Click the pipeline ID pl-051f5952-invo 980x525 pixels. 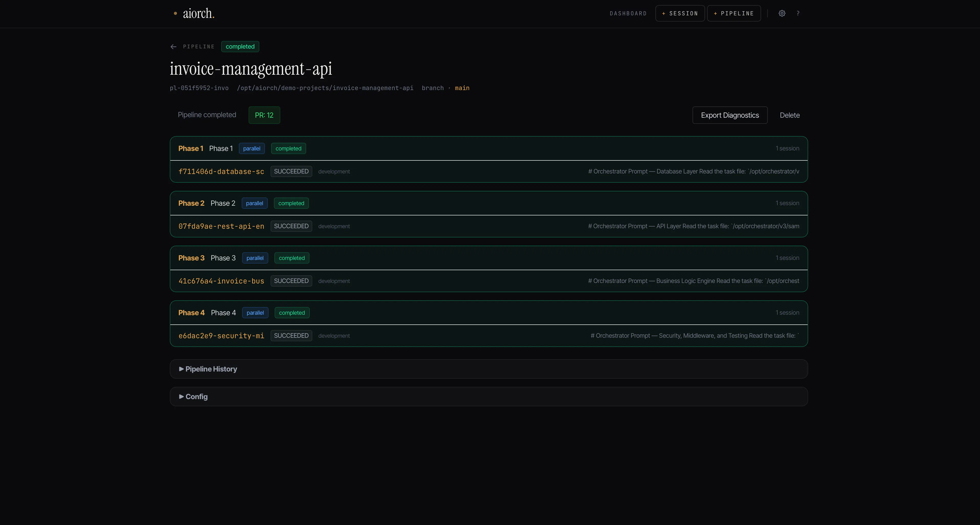tap(199, 88)
